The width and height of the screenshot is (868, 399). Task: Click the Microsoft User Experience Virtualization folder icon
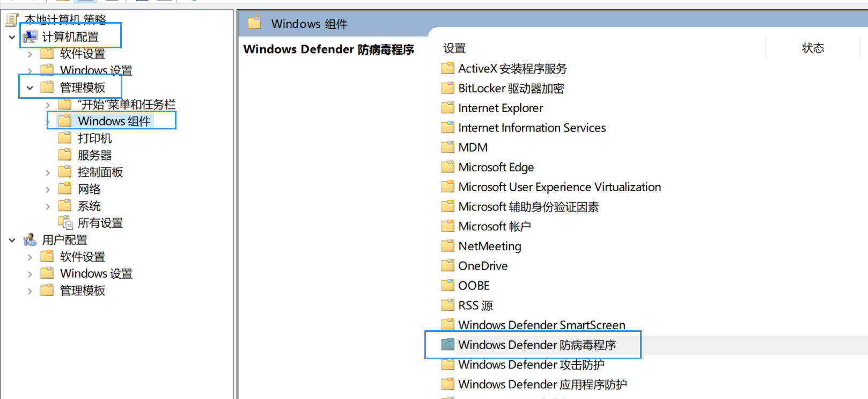coord(447,187)
